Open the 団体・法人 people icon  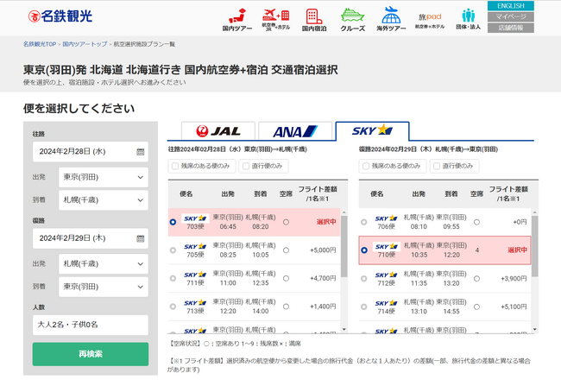pos(468,20)
